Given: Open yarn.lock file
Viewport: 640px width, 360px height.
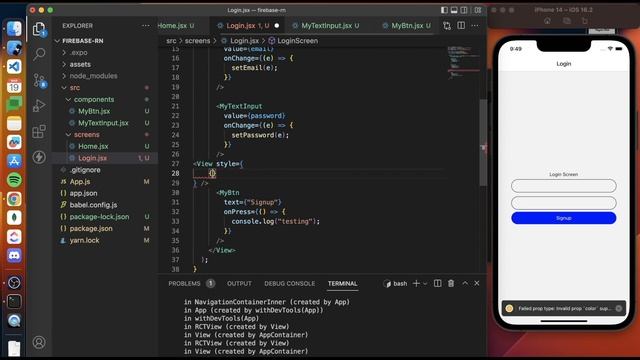Looking at the screenshot, I should pyautogui.click(x=84, y=240).
